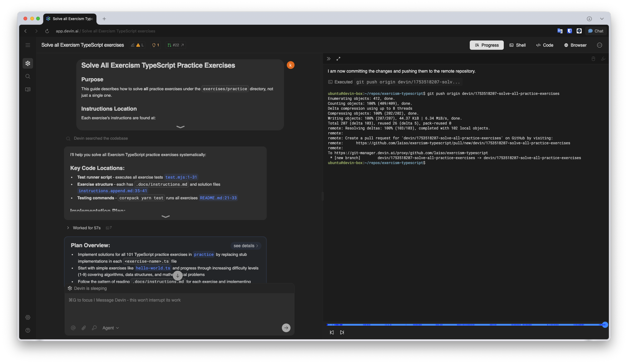Click the orange user avatar k
Screen dimensions: 628x364
point(291,65)
